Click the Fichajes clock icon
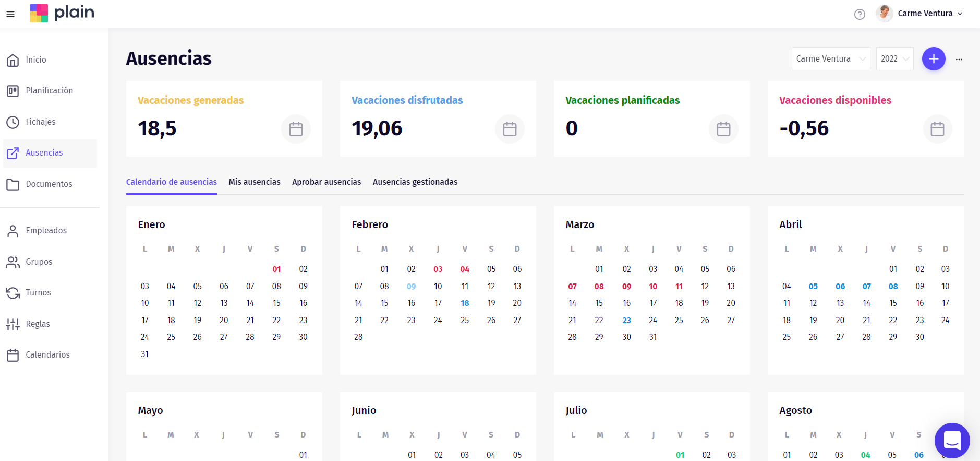The image size is (980, 461). pos(13,122)
